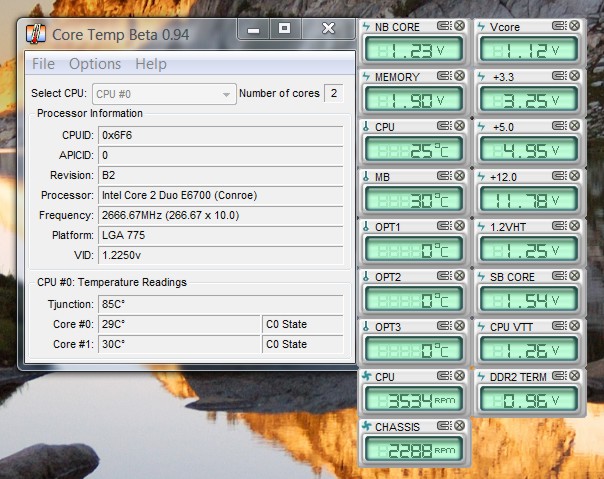Open the Options menu
604x479 pixels.
[95, 64]
